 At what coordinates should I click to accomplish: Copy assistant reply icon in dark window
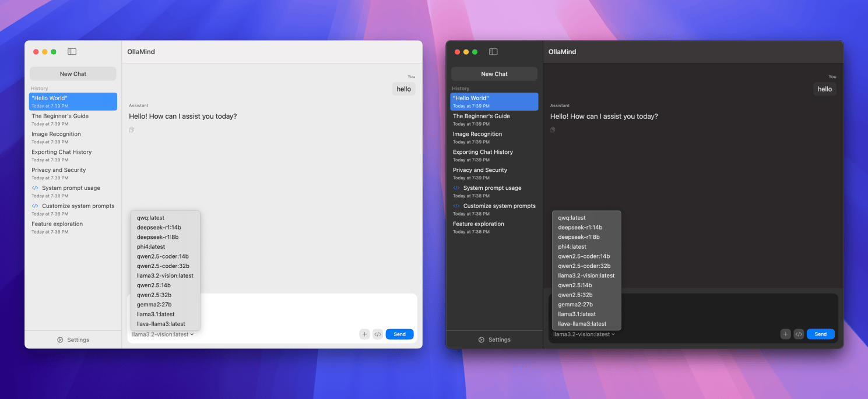[x=553, y=129]
